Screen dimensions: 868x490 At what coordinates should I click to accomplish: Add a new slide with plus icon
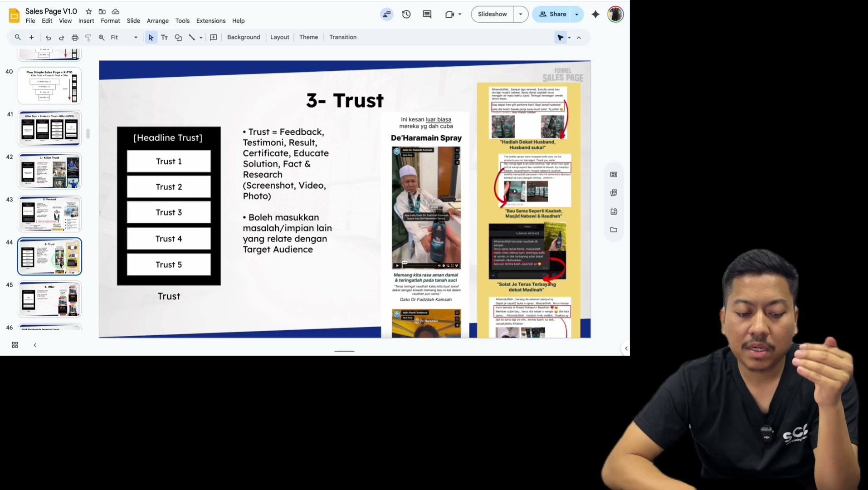[x=32, y=37]
